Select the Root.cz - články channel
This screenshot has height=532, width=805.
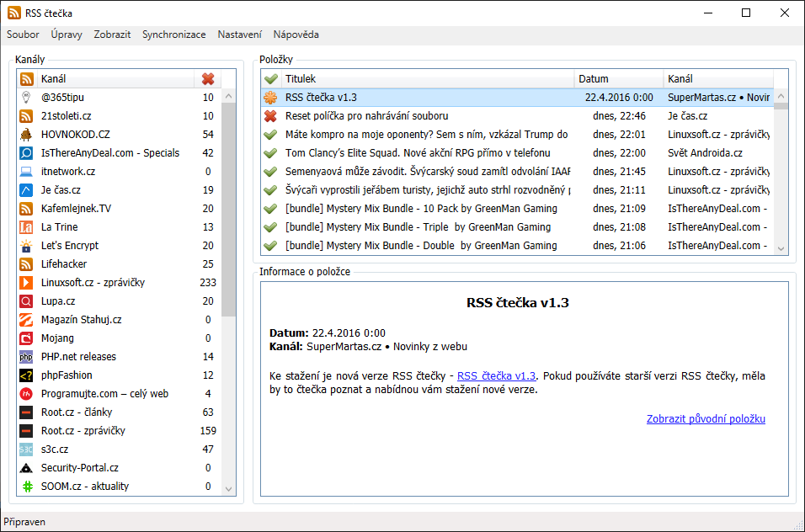[77, 412]
